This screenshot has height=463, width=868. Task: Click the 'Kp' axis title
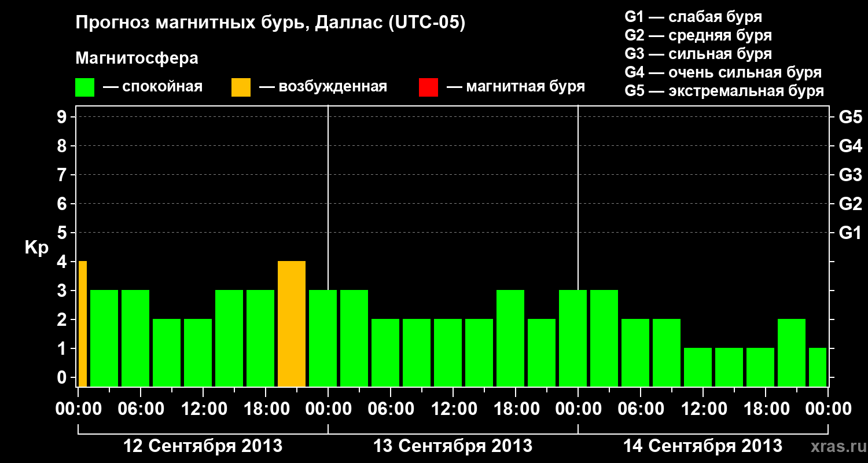point(36,248)
